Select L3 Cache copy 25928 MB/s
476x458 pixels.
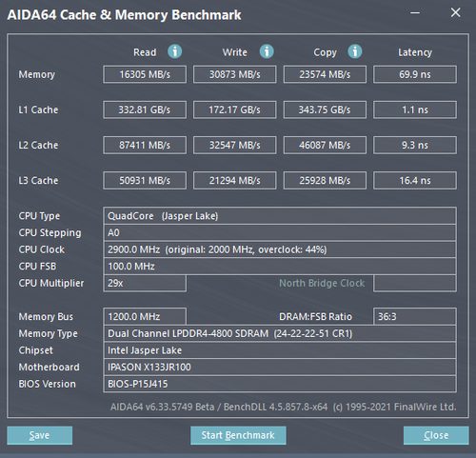(325, 181)
